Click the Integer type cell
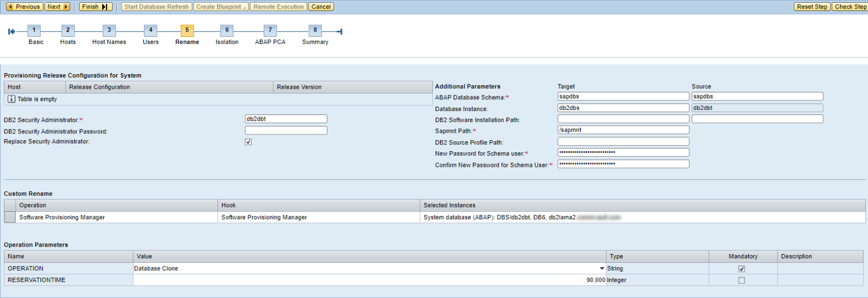Screen dimensions: 868x298 click(658, 280)
